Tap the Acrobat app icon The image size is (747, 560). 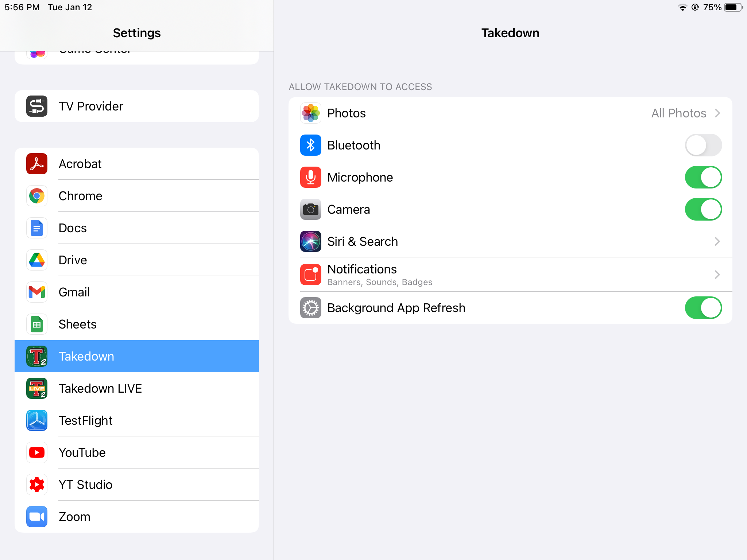click(x=37, y=164)
